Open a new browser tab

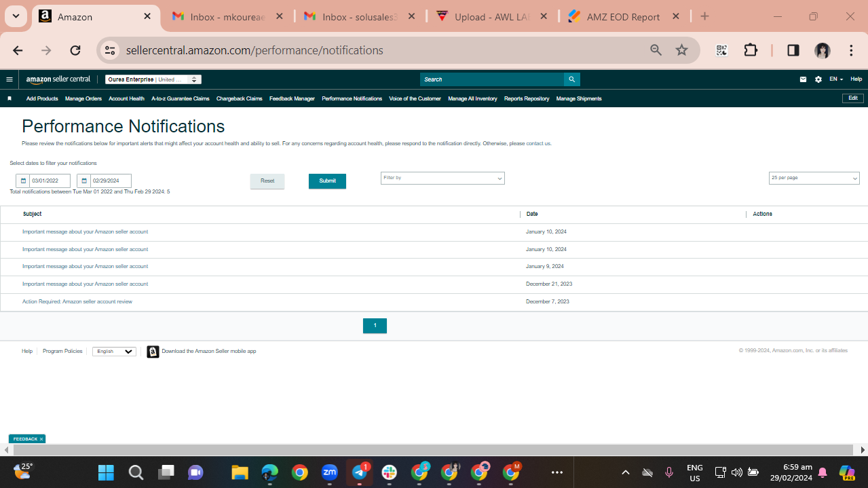[704, 17]
